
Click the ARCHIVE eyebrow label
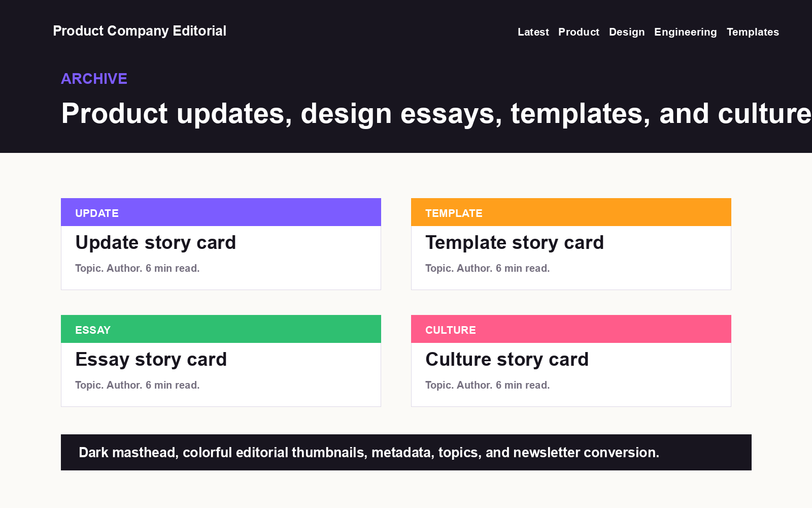pos(94,79)
